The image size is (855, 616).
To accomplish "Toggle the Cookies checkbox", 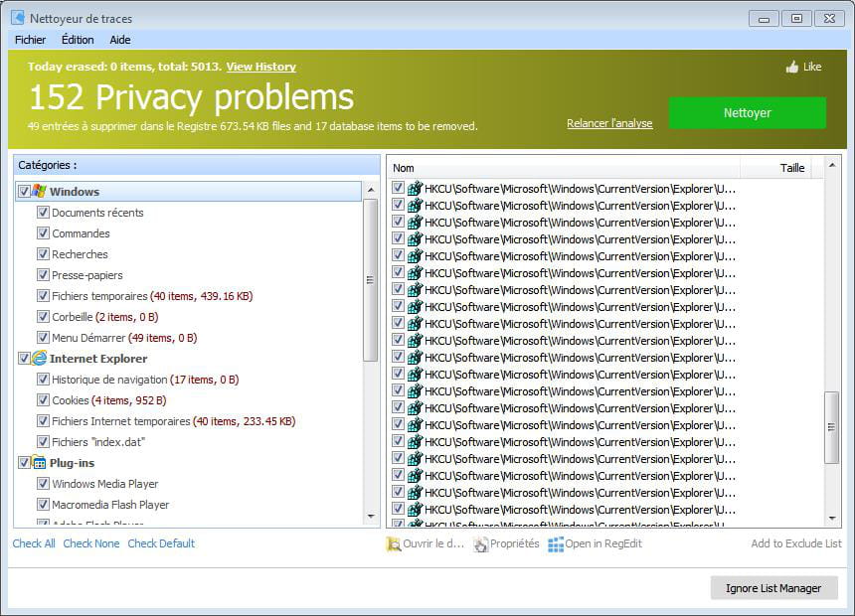I will pyautogui.click(x=43, y=400).
